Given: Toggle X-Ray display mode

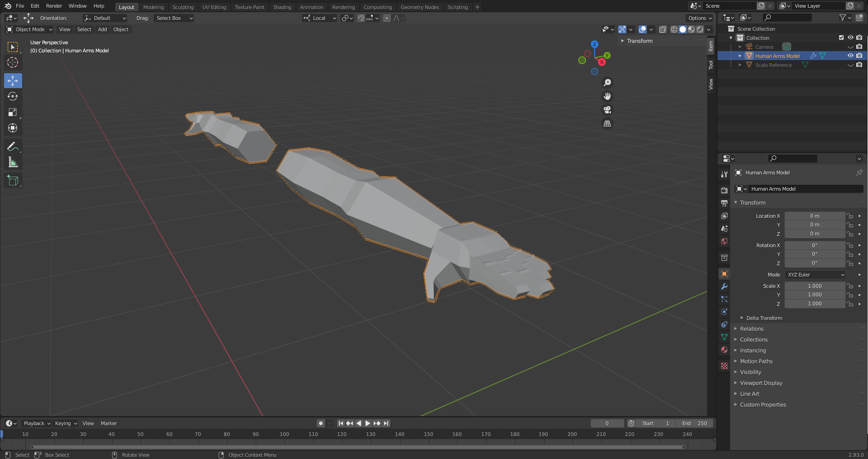Looking at the screenshot, I should (663, 29).
